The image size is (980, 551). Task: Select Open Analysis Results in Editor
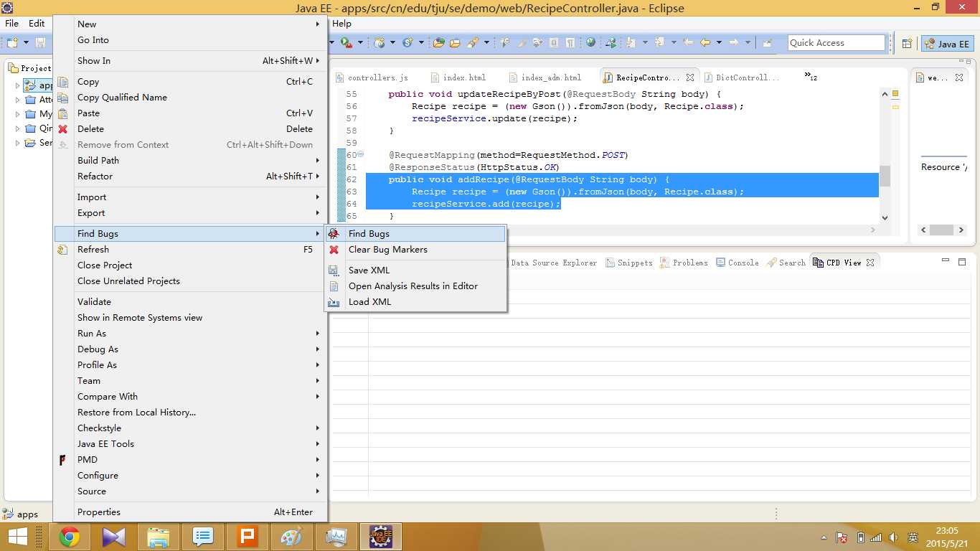(416, 286)
